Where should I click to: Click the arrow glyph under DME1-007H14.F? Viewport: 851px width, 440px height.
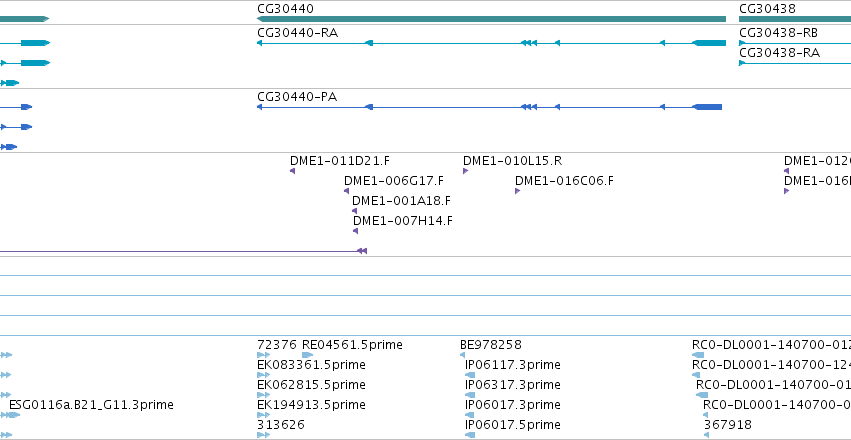355,231
